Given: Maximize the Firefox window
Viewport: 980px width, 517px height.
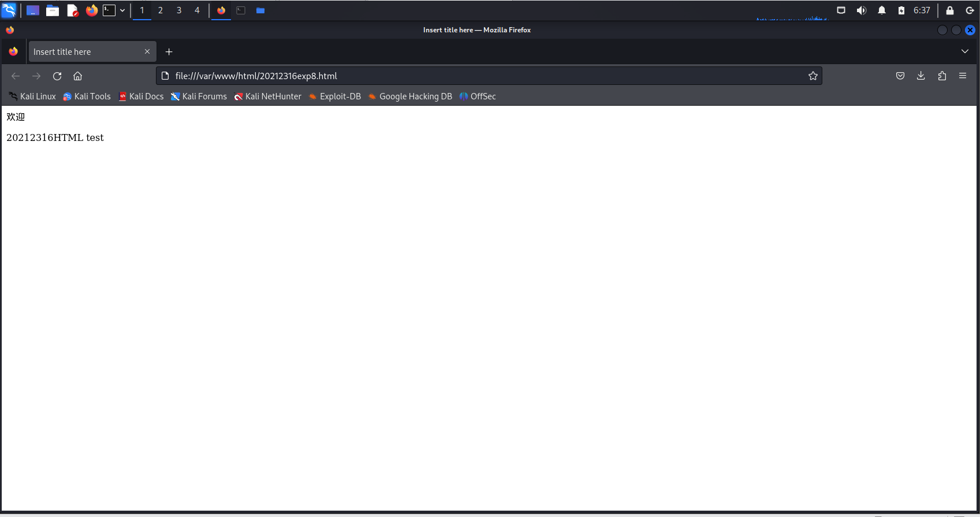Looking at the screenshot, I should [x=956, y=30].
